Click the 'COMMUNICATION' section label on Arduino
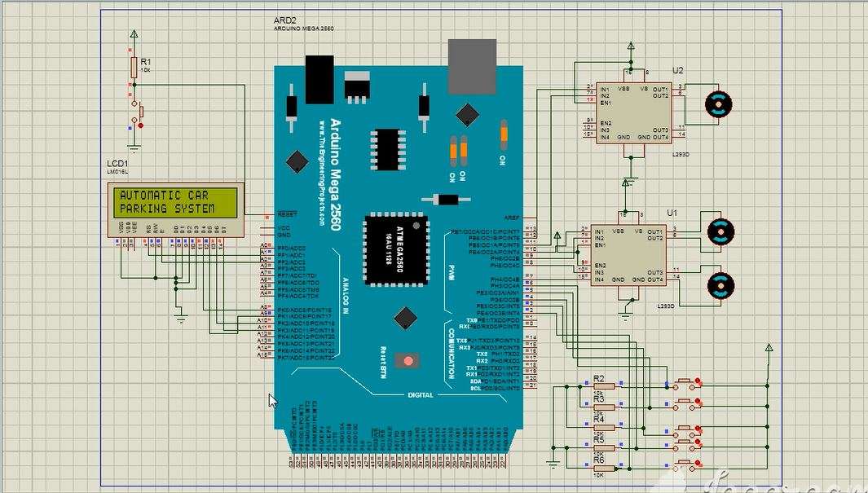 point(452,354)
